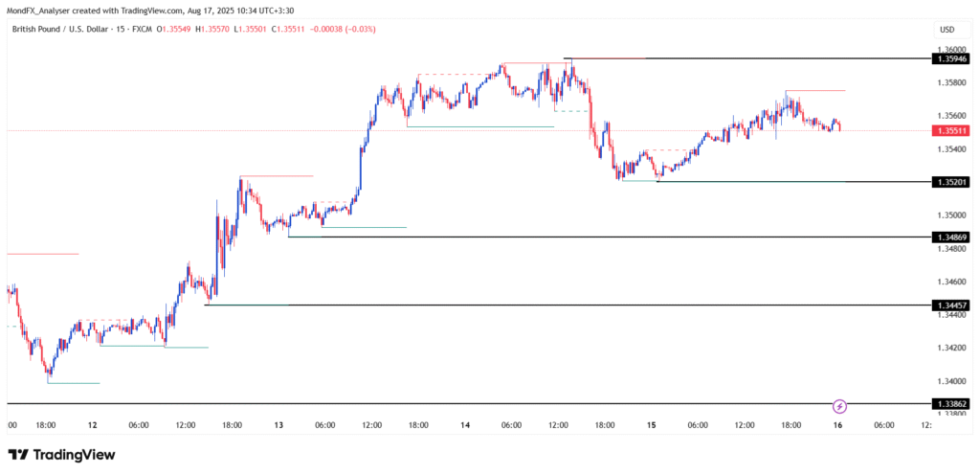This screenshot has height=475, width=980.
Task: Click the TradingView logo at bottom left
Action: (61, 455)
